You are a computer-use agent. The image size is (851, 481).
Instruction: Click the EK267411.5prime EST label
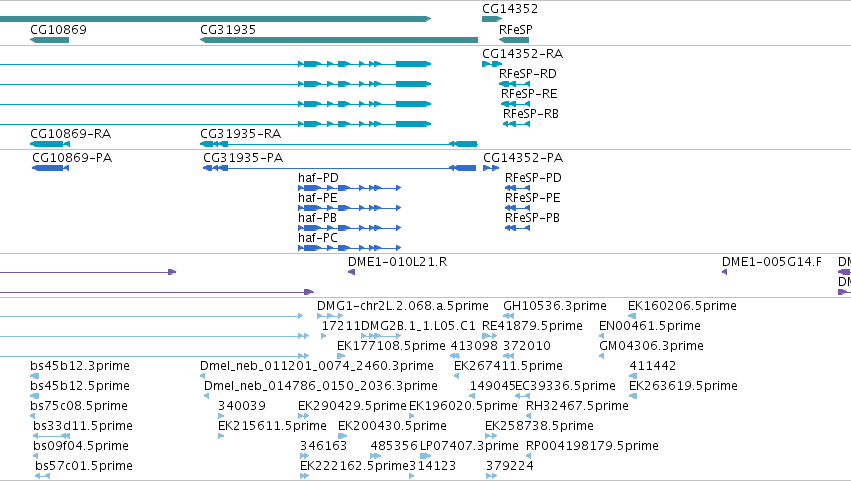pyautogui.click(x=508, y=366)
